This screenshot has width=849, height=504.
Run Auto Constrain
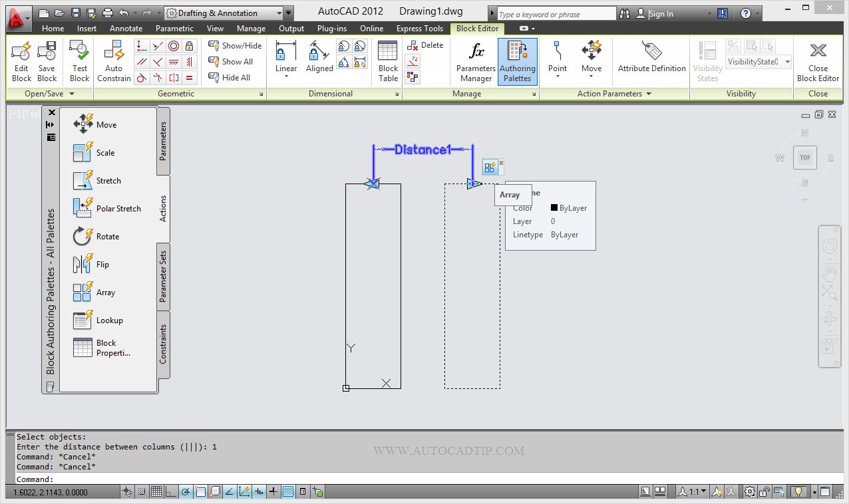coord(114,62)
